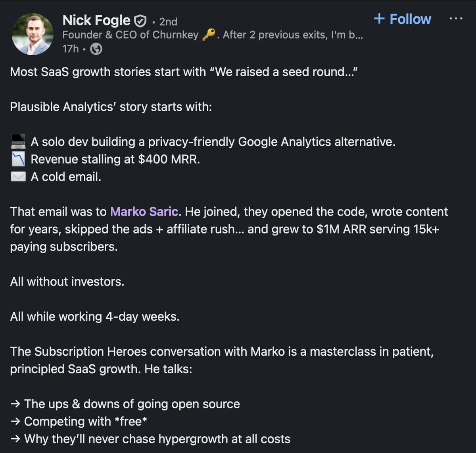Click the arrow before Competing with free
The height and width of the screenshot is (453, 476).
[15, 421]
